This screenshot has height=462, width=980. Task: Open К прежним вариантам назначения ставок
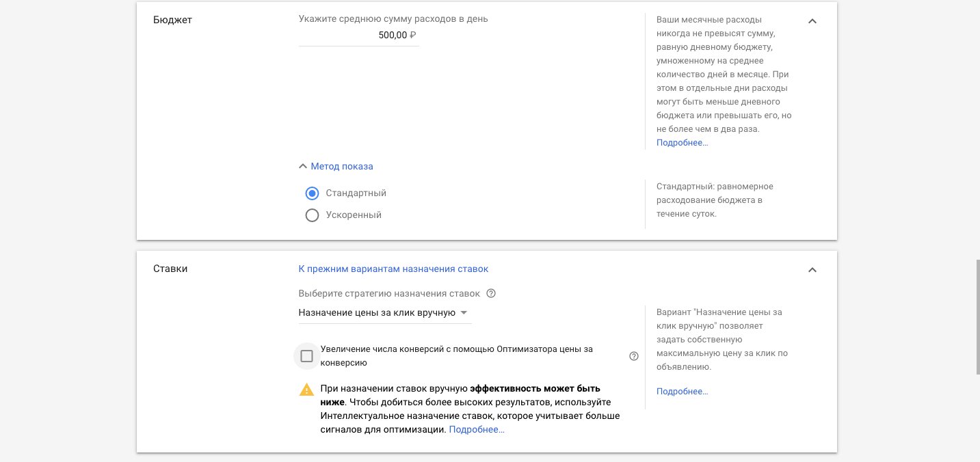pyautogui.click(x=393, y=269)
